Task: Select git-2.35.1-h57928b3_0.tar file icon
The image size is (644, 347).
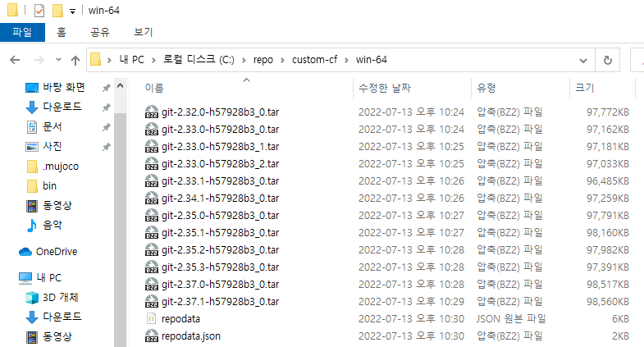Action: [x=152, y=232]
